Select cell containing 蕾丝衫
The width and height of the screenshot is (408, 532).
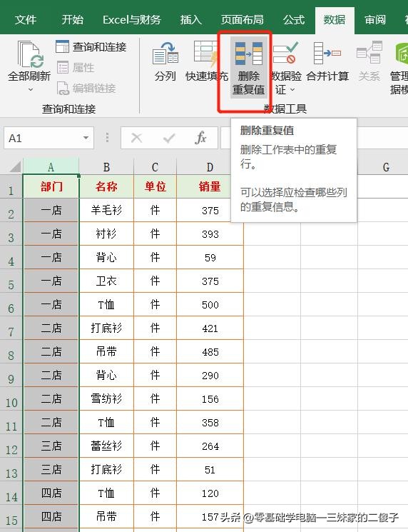(106, 446)
